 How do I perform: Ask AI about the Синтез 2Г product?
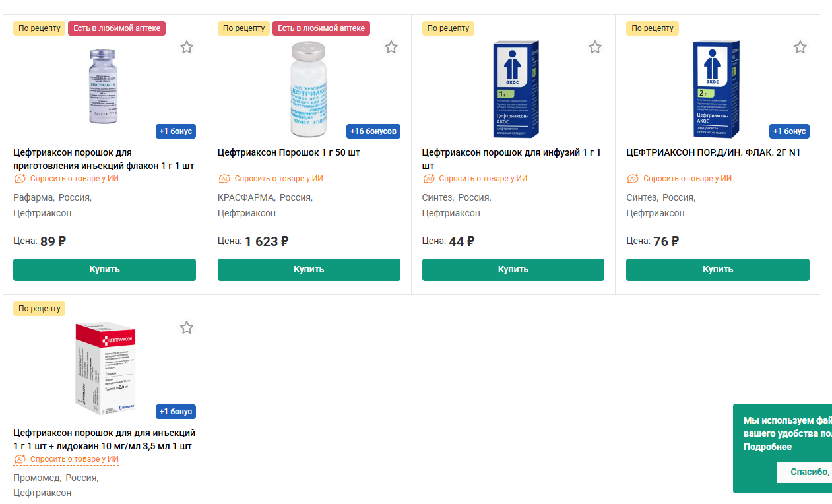[x=687, y=179]
